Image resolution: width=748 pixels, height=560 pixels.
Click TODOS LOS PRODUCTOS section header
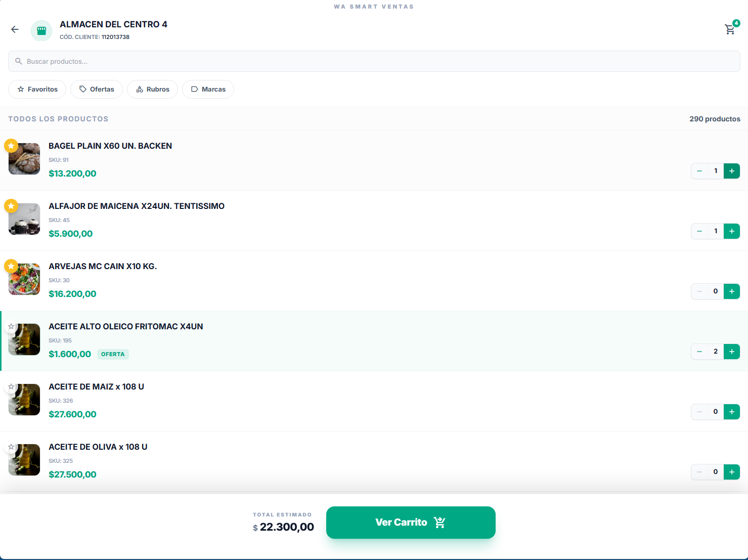58,119
